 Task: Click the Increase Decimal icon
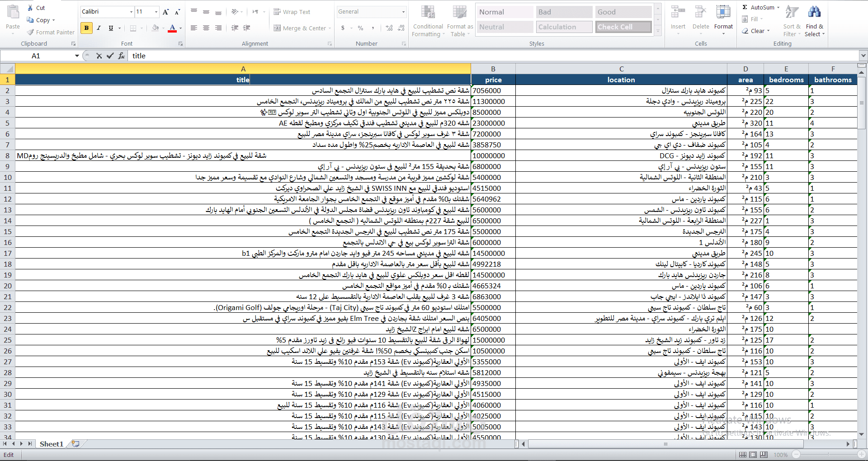click(x=389, y=28)
